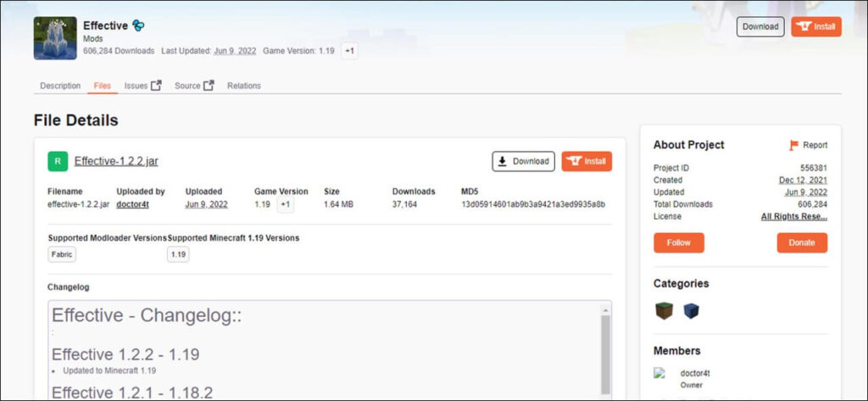
Task: Click the Donate button
Action: (x=802, y=242)
